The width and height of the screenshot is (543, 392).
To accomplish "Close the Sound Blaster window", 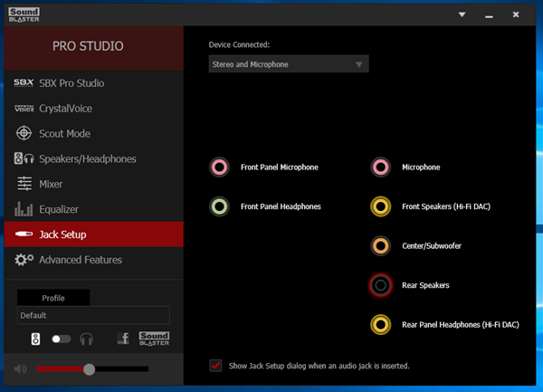I will click(x=516, y=14).
